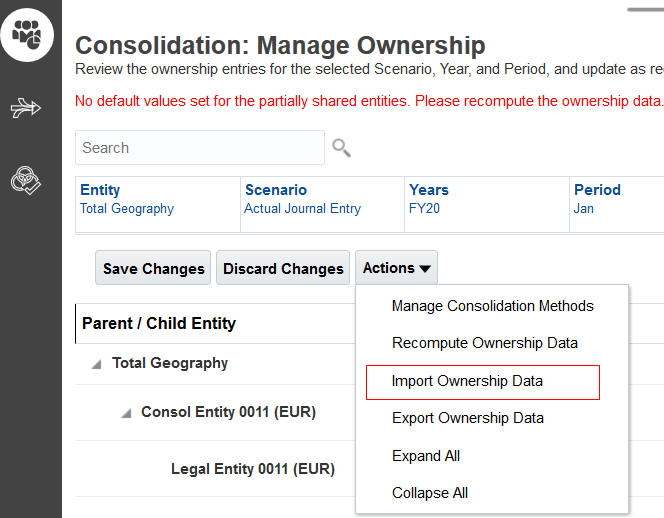
Task: Choose Manage Consolidation Methods
Action: (492, 306)
